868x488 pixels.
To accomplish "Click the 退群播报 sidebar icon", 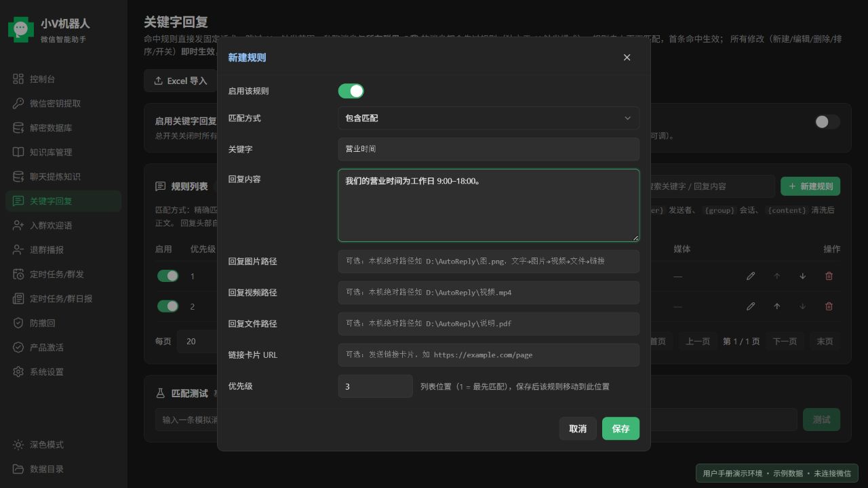I will 18,249.
